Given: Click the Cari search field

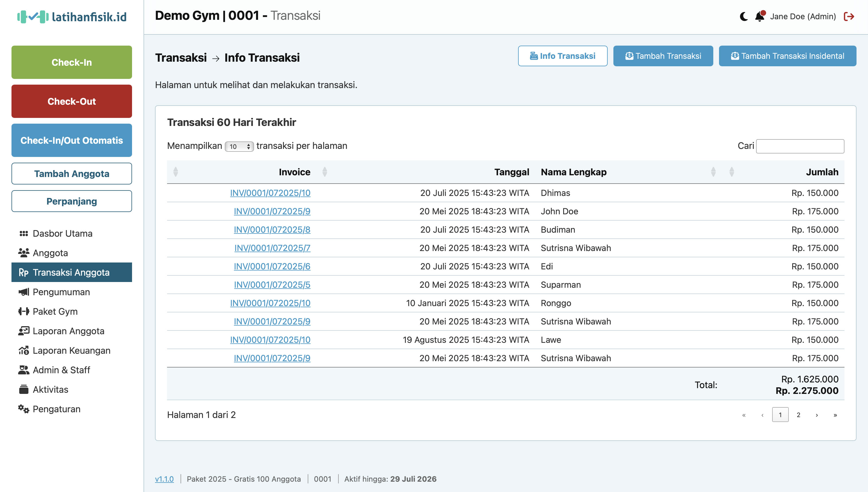Looking at the screenshot, I should click(x=800, y=146).
